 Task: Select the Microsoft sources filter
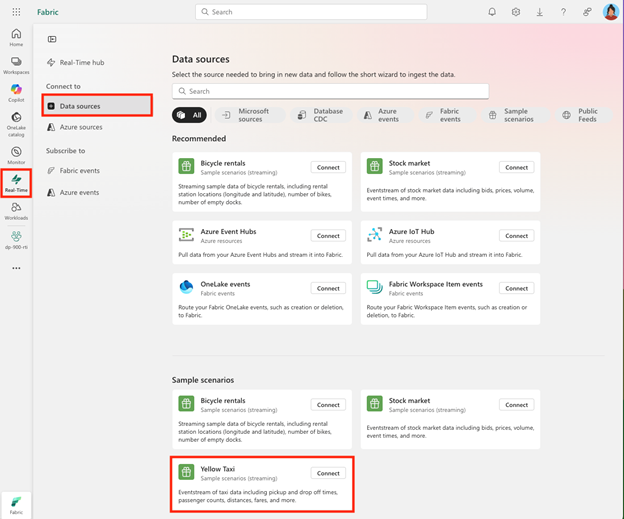[245, 115]
